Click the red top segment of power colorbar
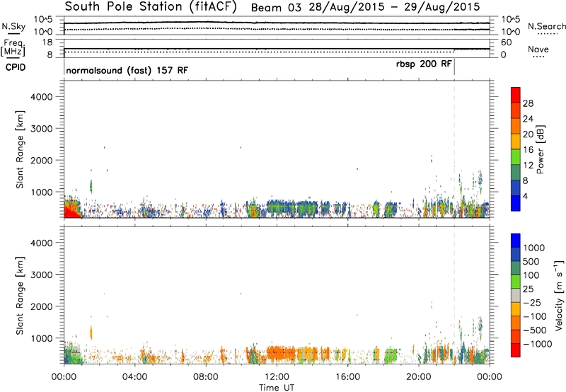 click(516, 95)
